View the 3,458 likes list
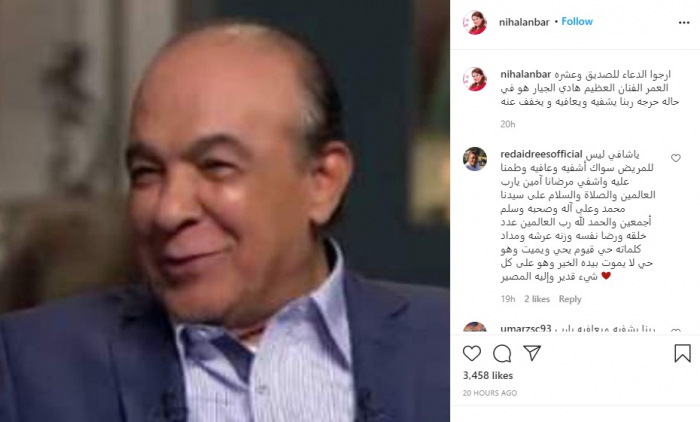The height and width of the screenshot is (422, 700). click(488, 376)
